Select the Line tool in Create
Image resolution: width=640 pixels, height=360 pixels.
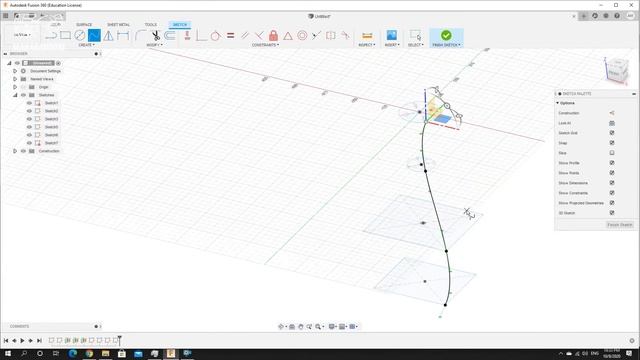tap(51, 36)
